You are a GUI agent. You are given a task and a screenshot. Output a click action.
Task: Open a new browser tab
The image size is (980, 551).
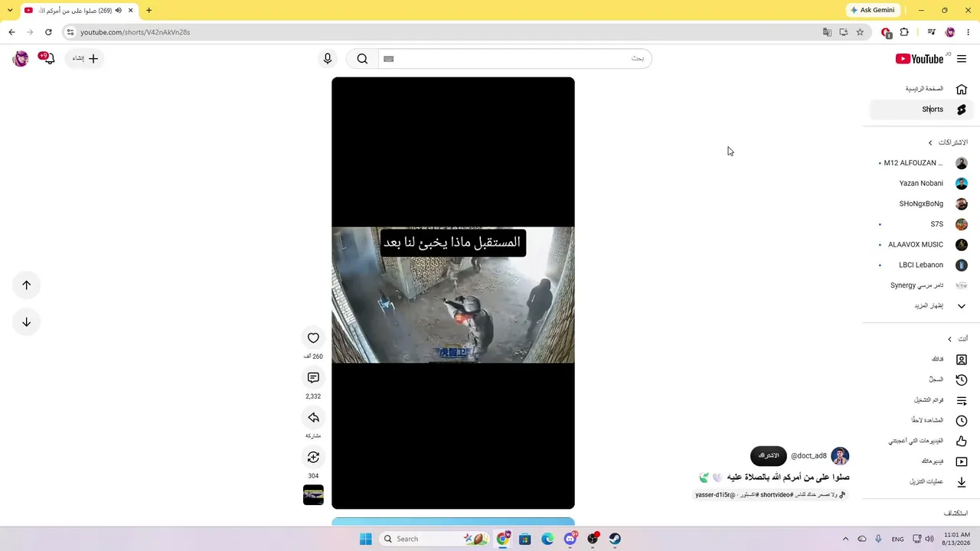click(149, 10)
